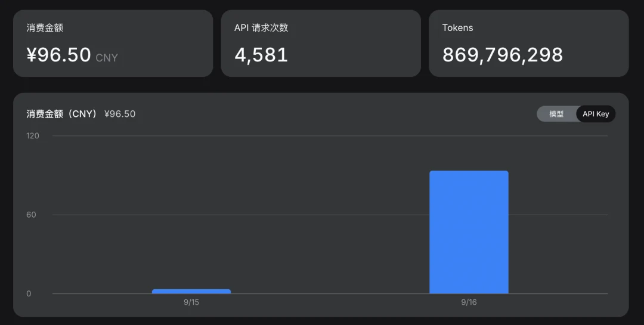
Task: Click the 869,796,298 tokens value
Action: point(502,55)
